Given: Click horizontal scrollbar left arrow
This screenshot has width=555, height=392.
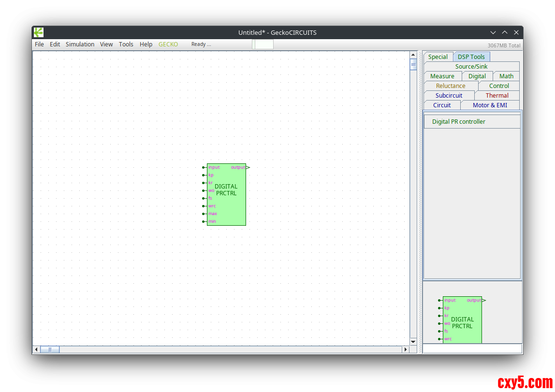Looking at the screenshot, I should pos(36,349).
